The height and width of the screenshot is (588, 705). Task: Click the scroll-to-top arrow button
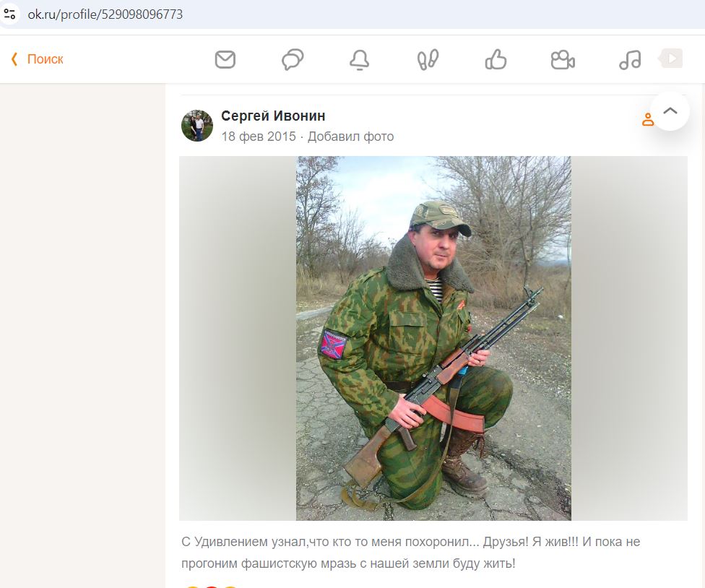670,111
